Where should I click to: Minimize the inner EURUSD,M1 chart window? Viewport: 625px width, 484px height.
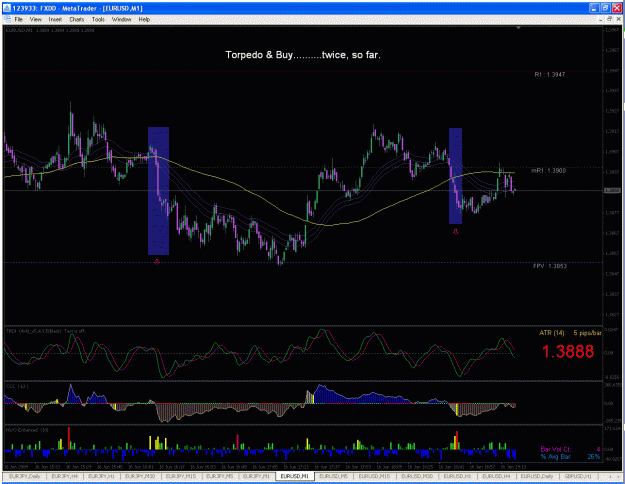click(x=601, y=19)
